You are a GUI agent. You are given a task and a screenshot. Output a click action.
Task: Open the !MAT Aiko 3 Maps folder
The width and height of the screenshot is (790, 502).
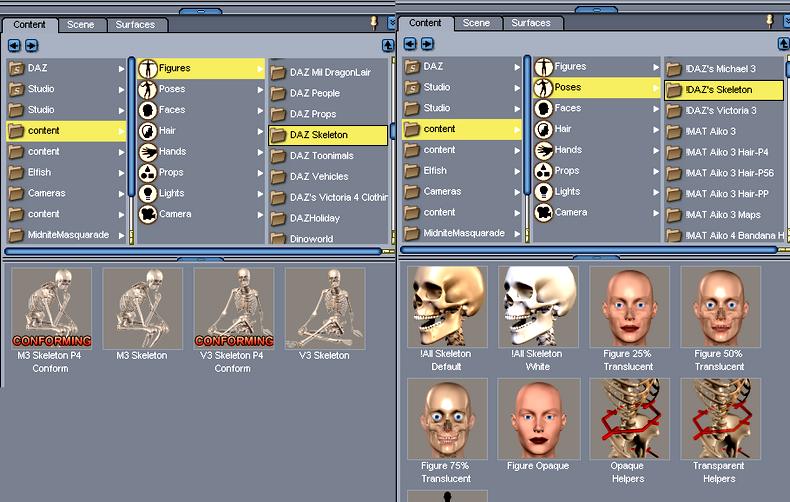pyautogui.click(x=724, y=215)
